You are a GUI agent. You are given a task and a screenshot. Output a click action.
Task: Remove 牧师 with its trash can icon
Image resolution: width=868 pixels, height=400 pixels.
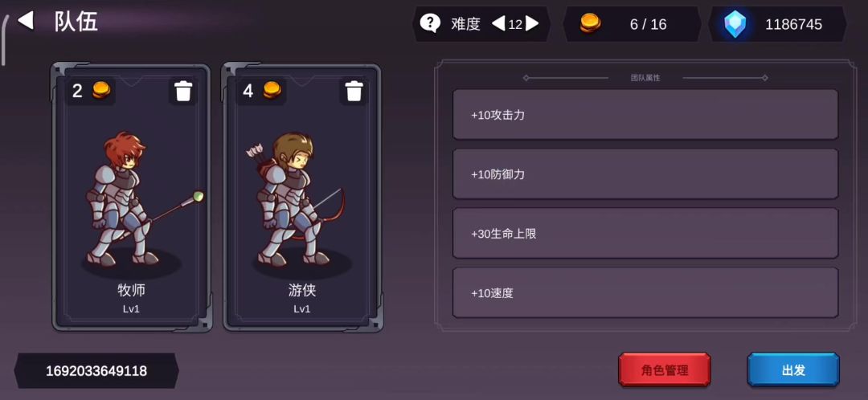(x=183, y=92)
